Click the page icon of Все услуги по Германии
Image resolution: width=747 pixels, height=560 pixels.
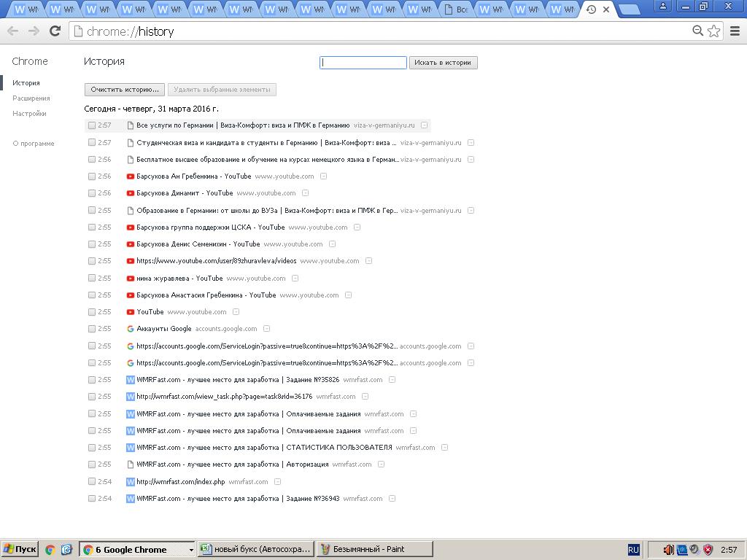click(130, 125)
